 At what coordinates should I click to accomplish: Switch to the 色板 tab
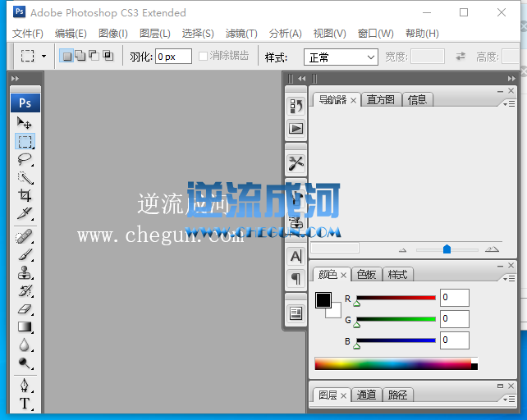point(366,275)
